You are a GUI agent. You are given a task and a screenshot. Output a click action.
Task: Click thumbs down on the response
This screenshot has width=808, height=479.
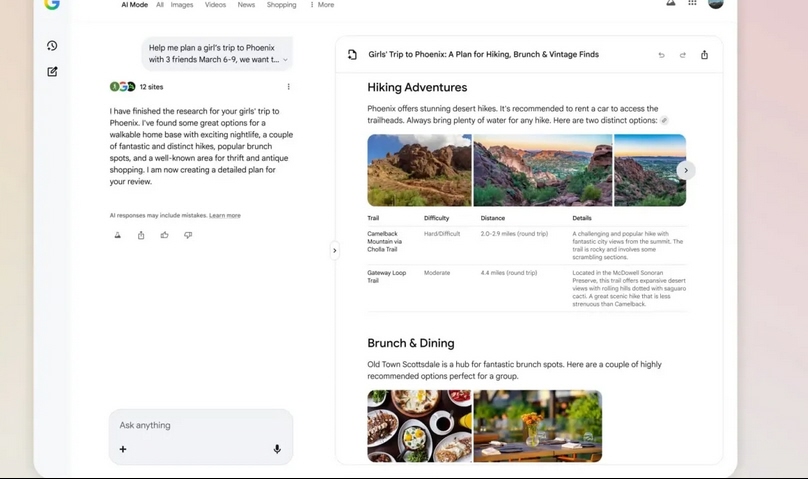coord(188,235)
